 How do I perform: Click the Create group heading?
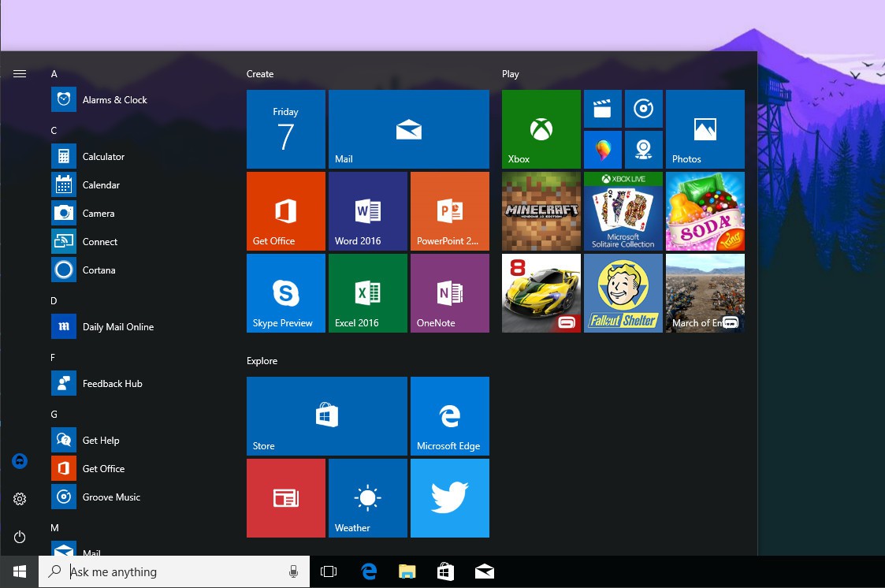pos(260,74)
